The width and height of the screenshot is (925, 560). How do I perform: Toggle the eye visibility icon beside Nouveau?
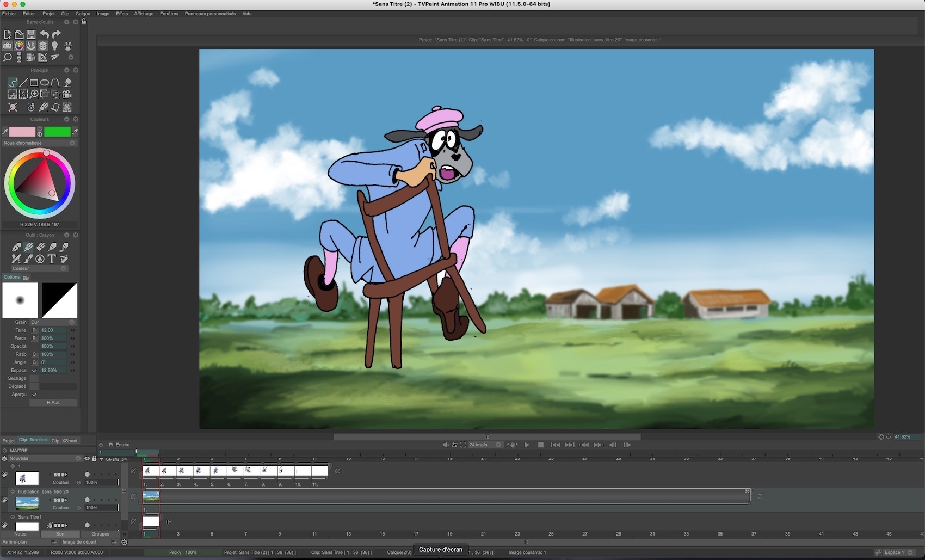pyautogui.click(x=87, y=458)
